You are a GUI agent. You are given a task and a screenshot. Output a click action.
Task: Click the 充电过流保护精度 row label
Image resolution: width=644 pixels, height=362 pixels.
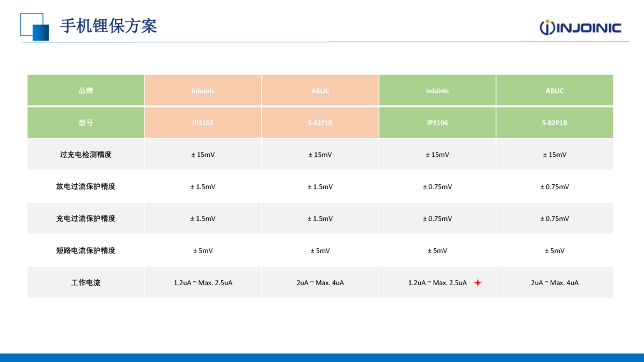(86, 219)
